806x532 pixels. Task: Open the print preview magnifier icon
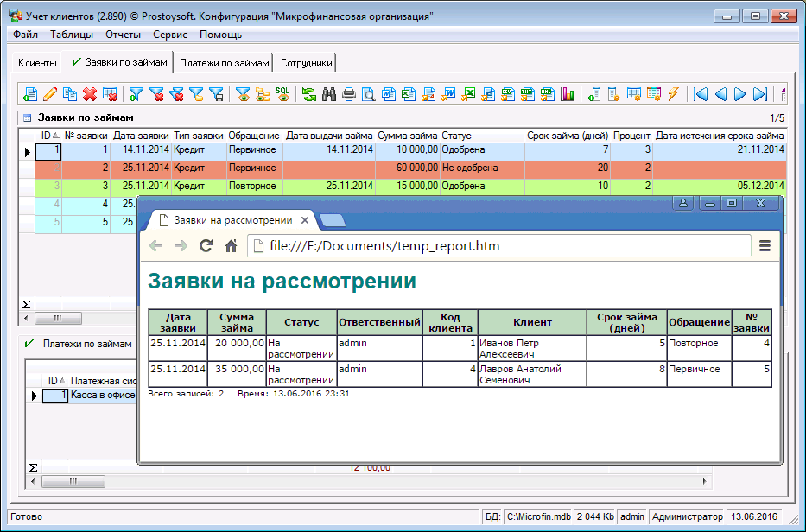tap(369, 94)
